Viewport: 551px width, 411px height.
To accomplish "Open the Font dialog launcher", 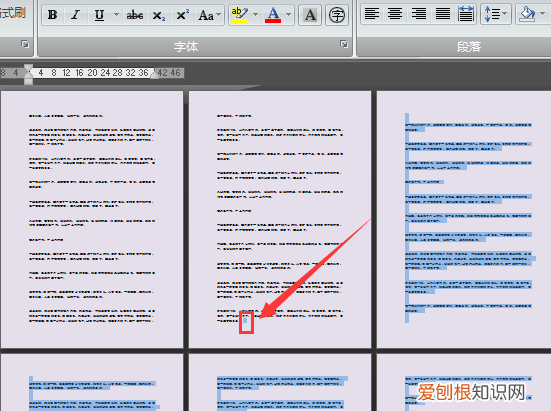I will (344, 44).
